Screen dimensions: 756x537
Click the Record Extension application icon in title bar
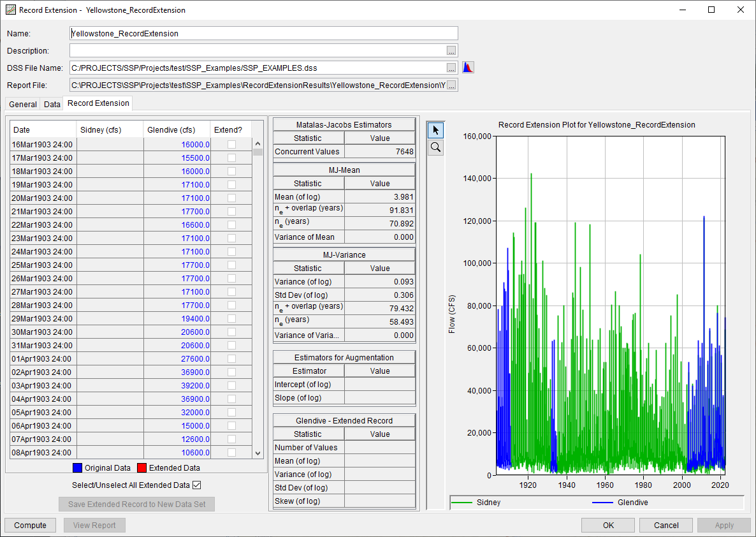click(11, 10)
